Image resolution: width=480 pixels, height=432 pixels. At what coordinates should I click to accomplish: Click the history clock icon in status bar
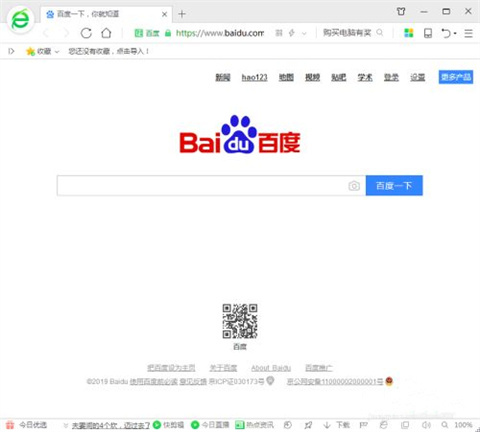point(288,425)
